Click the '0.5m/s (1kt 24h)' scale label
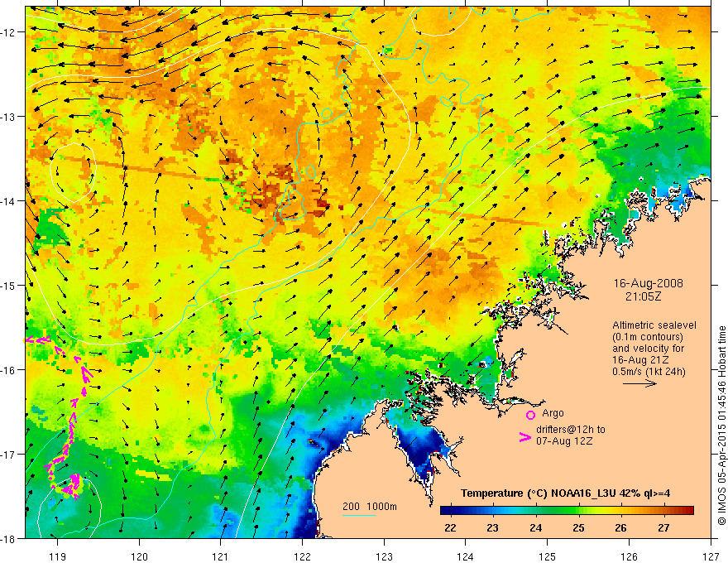The height and width of the screenshot is (563, 728). (649, 372)
